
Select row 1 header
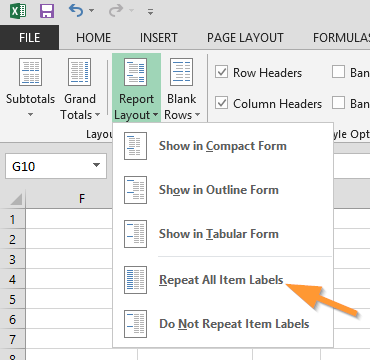[x=13, y=219]
